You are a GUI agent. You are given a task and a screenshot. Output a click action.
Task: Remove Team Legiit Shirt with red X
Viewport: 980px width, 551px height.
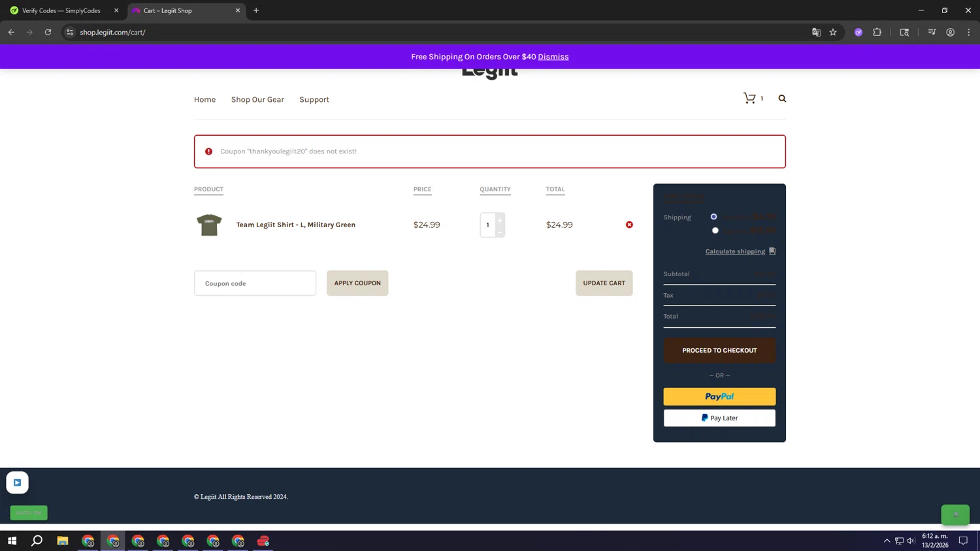click(629, 225)
